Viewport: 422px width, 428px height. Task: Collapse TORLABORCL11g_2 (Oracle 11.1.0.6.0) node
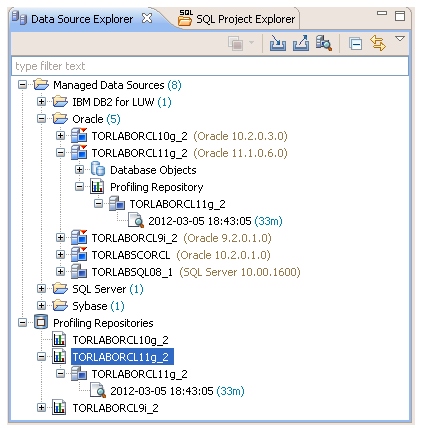click(60, 153)
